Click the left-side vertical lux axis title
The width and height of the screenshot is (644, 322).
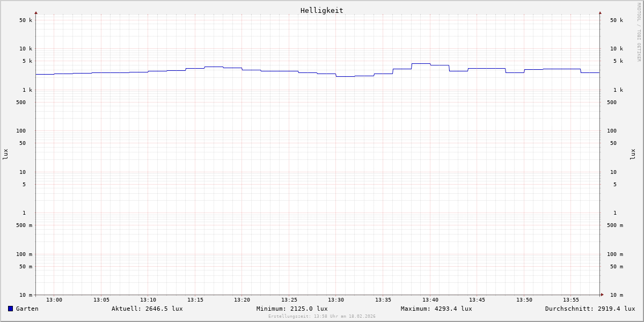click(x=5, y=154)
